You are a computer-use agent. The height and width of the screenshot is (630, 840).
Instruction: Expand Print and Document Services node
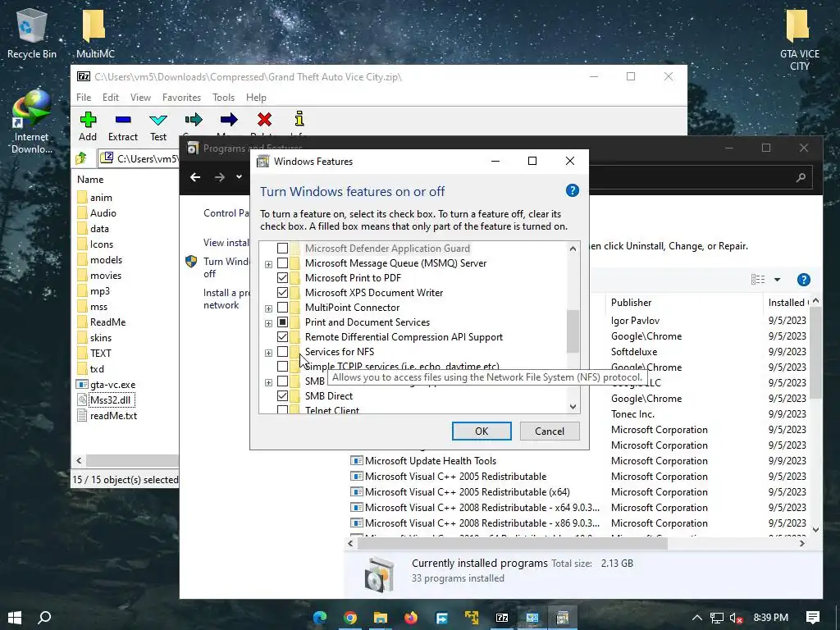pos(268,323)
